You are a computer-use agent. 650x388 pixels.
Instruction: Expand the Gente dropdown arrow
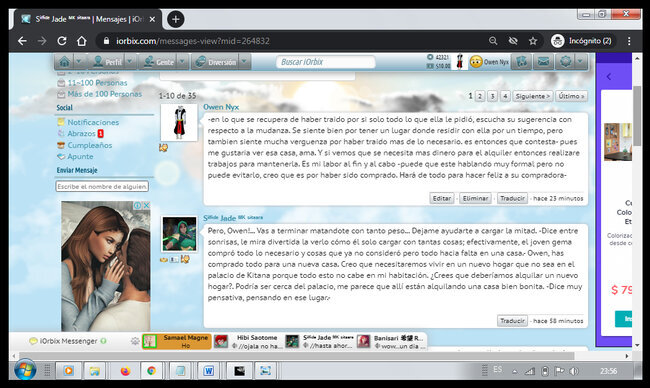point(182,62)
